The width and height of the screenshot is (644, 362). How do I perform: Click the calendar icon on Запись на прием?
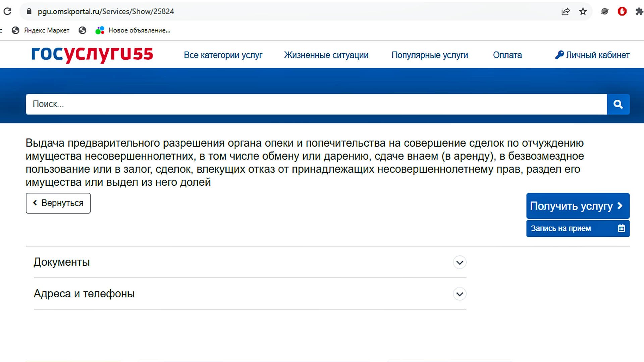coord(621,228)
